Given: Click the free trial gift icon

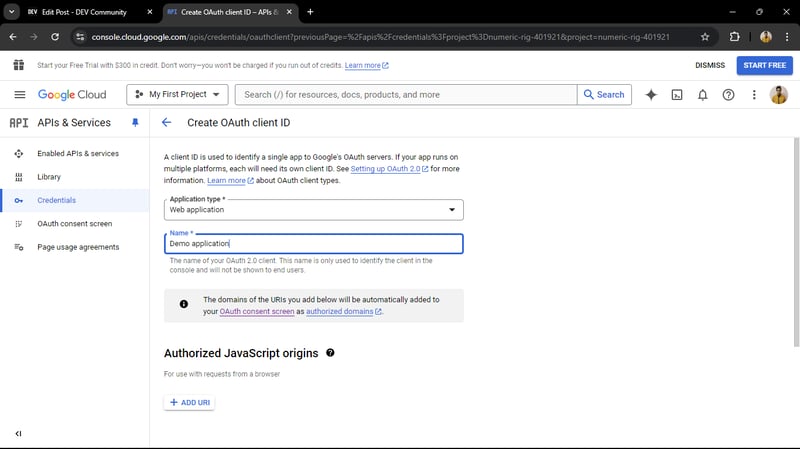Looking at the screenshot, I should point(19,65).
